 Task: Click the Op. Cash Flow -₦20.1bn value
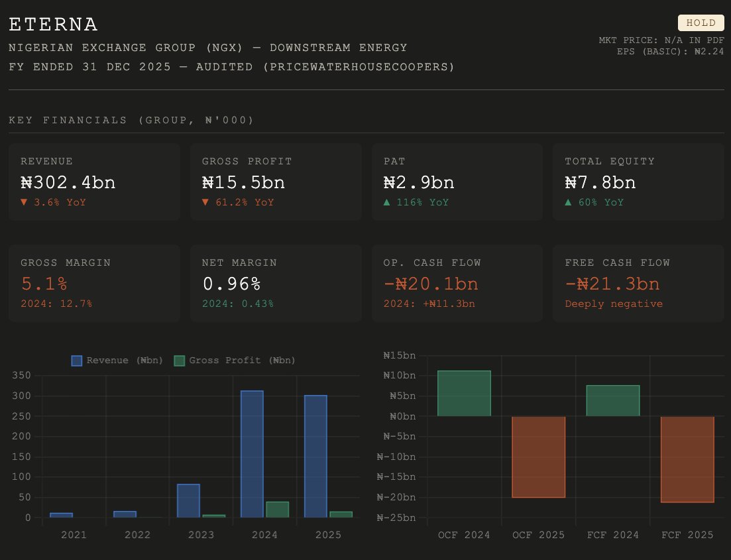coord(431,284)
